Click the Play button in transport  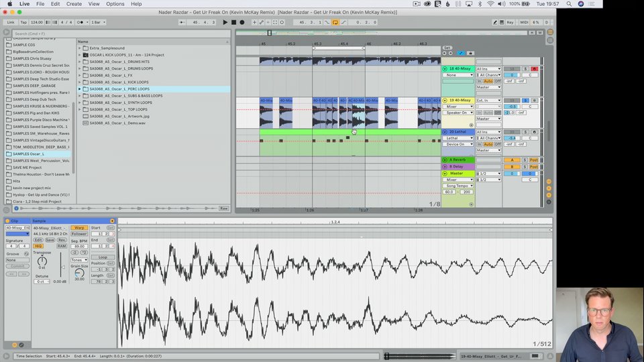(x=225, y=22)
